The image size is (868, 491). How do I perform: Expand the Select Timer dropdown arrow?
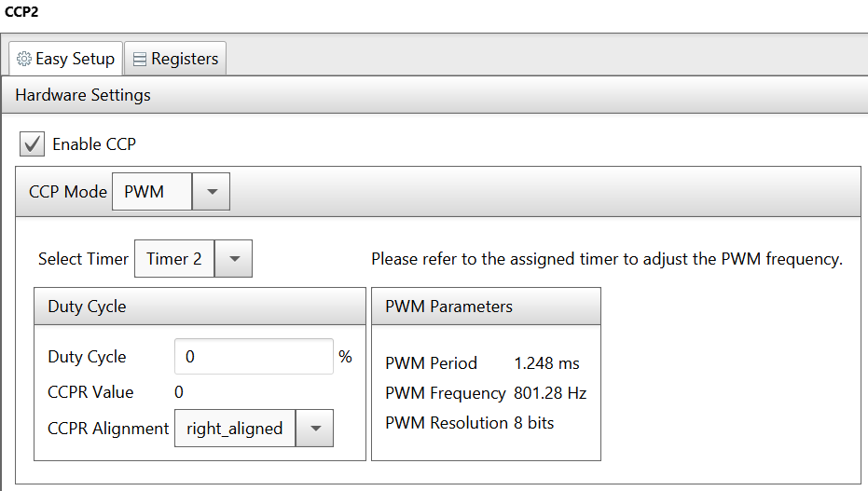[234, 258]
